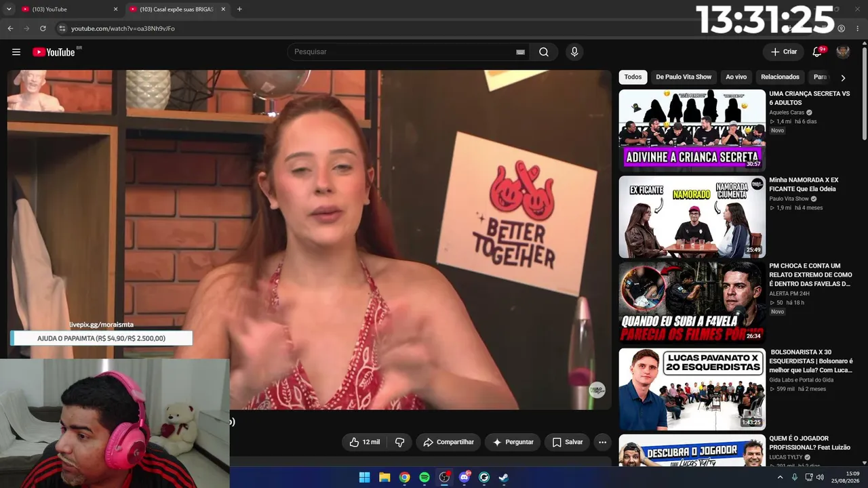Open the "ALERTA PM 24H" channel link
Image resolution: width=868 pixels, height=488 pixels.
point(789,293)
